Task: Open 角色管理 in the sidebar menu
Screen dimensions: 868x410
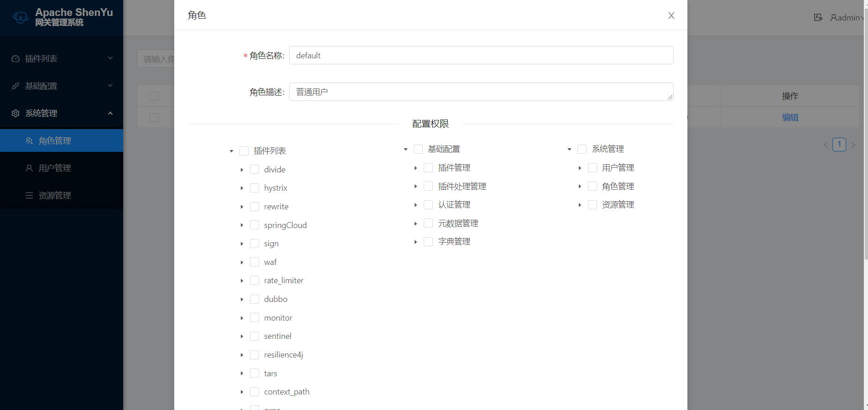Action: click(55, 141)
